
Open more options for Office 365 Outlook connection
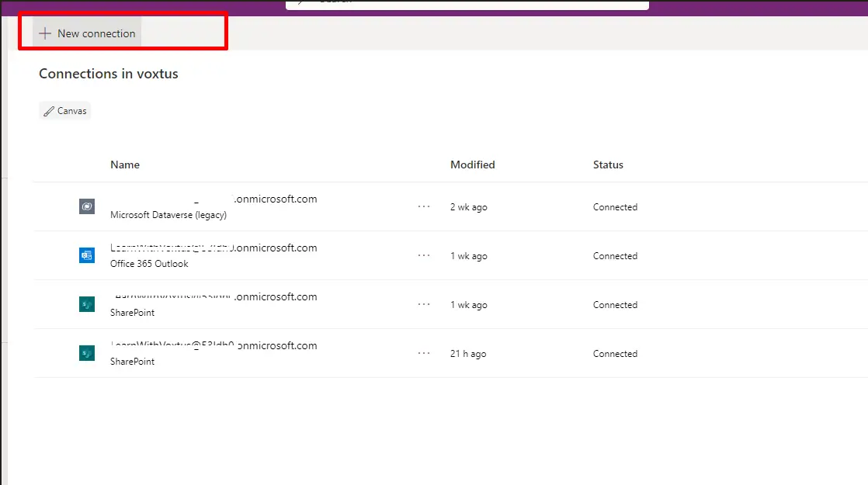pos(424,255)
